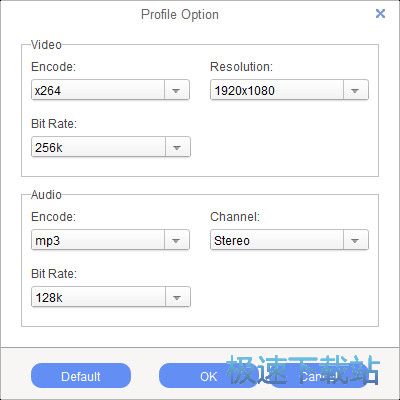Click the Profile Option title text
Viewport: 400px width, 400px height.
pos(180,15)
